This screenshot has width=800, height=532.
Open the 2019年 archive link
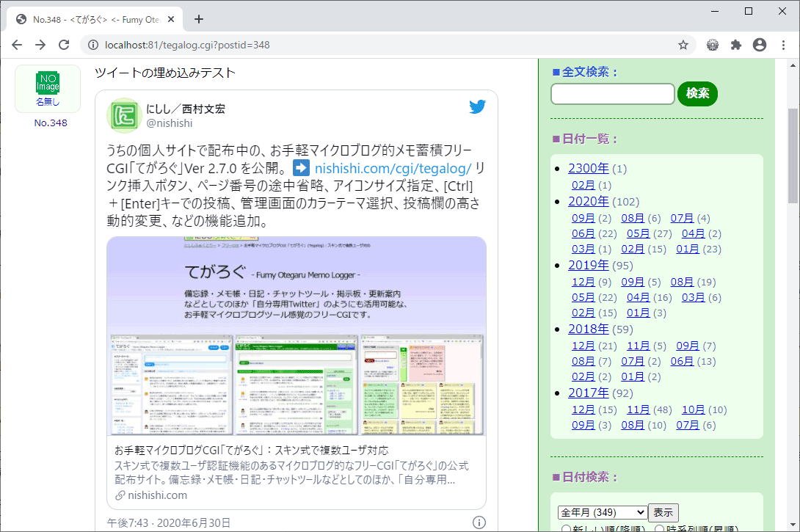(589, 265)
